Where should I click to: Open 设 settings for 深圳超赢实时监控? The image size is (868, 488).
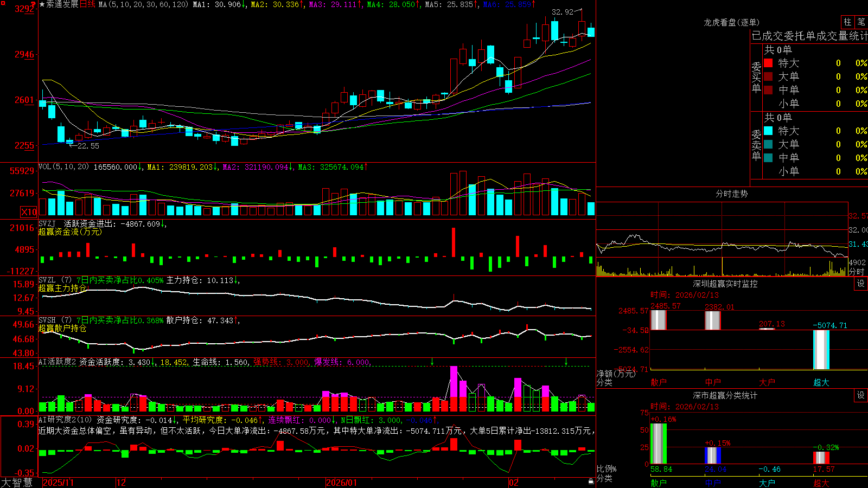pyautogui.click(x=860, y=284)
